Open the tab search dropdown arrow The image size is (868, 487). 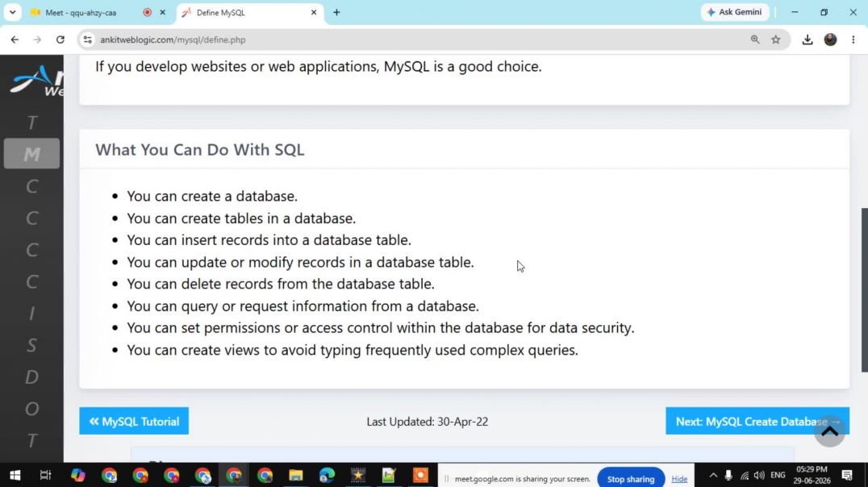(12, 12)
